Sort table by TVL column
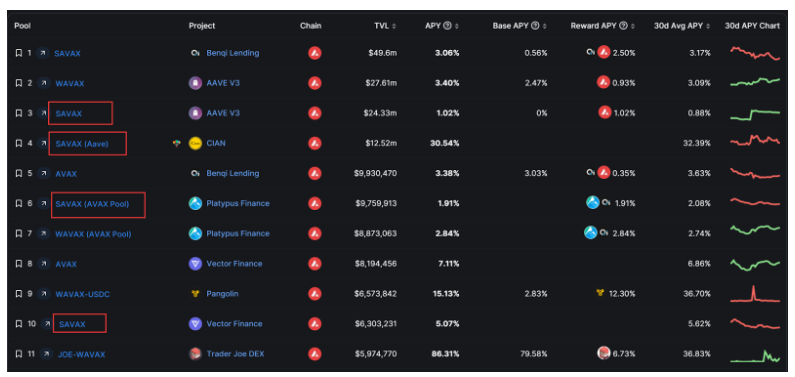This screenshot has width=795, height=377. [385, 26]
